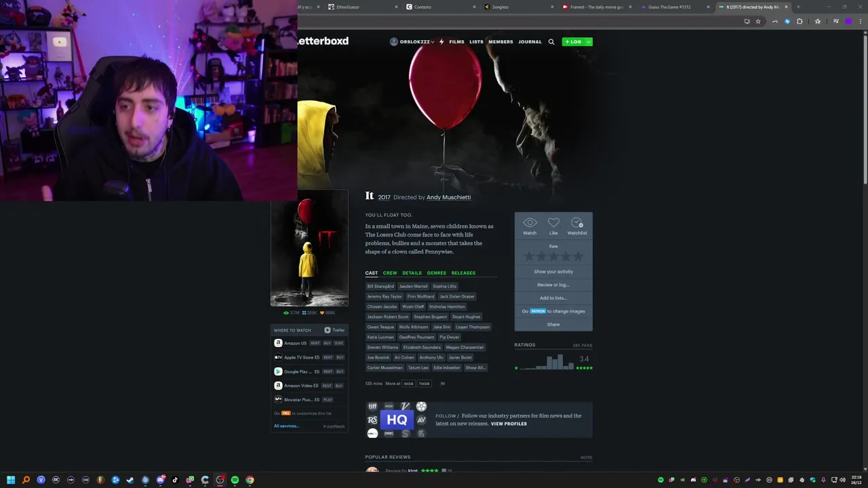Like the film with the heart icon
Image resolution: width=868 pixels, height=488 pixels.
[x=553, y=223]
